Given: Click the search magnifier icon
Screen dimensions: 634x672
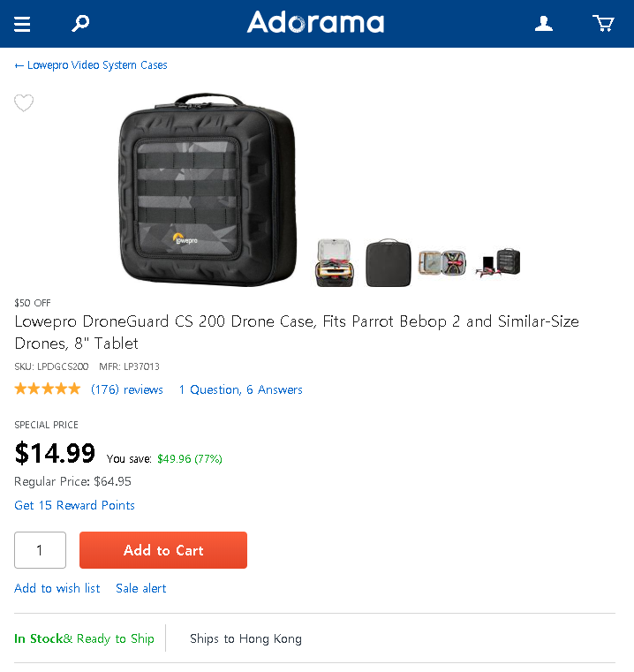Looking at the screenshot, I should 80,23.
